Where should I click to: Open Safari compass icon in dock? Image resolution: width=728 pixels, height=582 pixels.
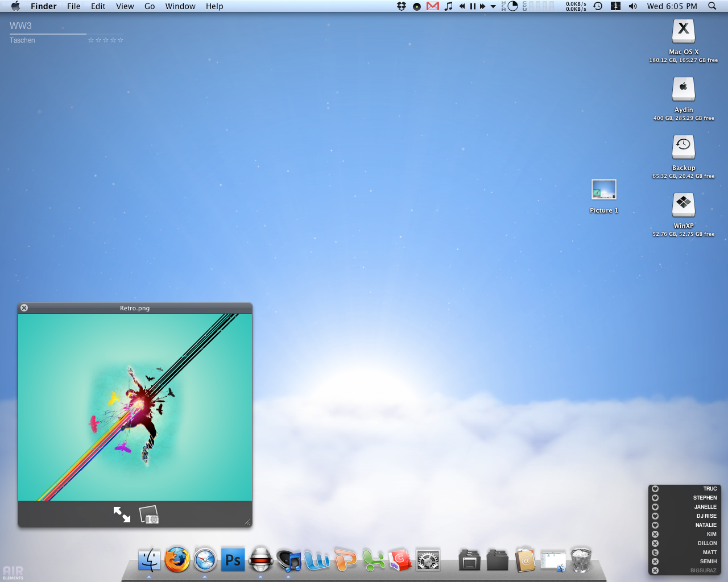pos(205,560)
